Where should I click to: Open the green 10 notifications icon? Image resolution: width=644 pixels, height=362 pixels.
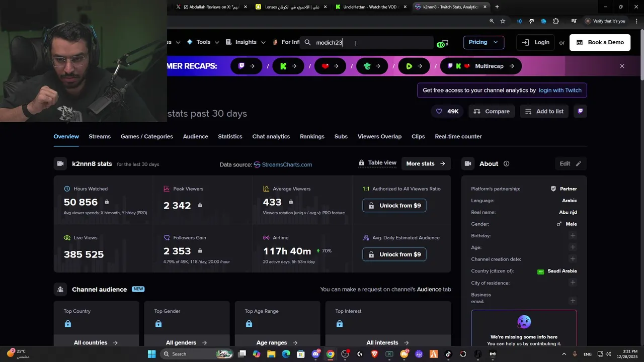pos(442,44)
